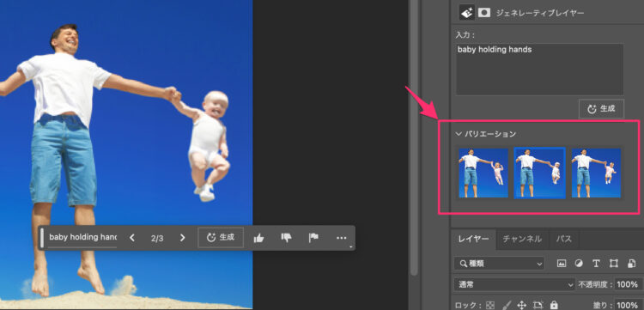Click the 塗り 100% fill value field

(x=627, y=305)
